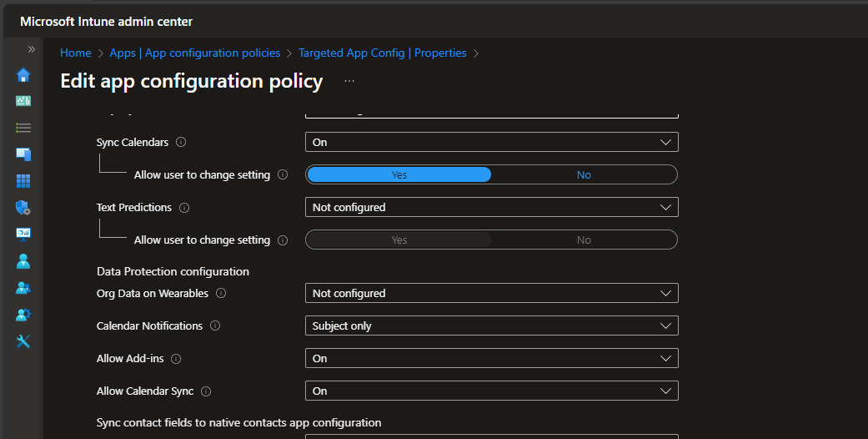Open the more options ellipsis menu

(x=349, y=81)
